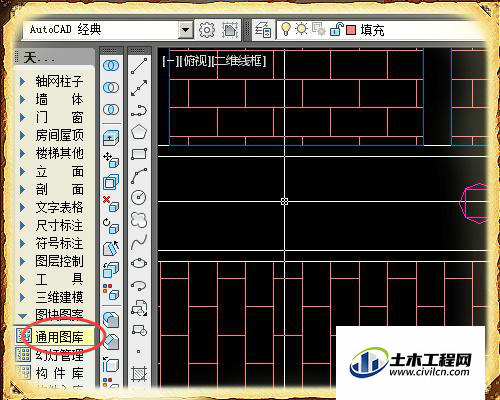This screenshot has width=500, height=400.
Task: Select the Arc tool
Action: click(139, 176)
